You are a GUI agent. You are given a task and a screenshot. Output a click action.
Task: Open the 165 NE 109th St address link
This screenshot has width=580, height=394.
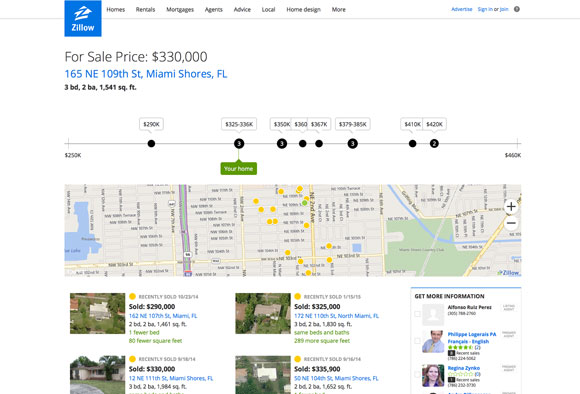click(146, 74)
